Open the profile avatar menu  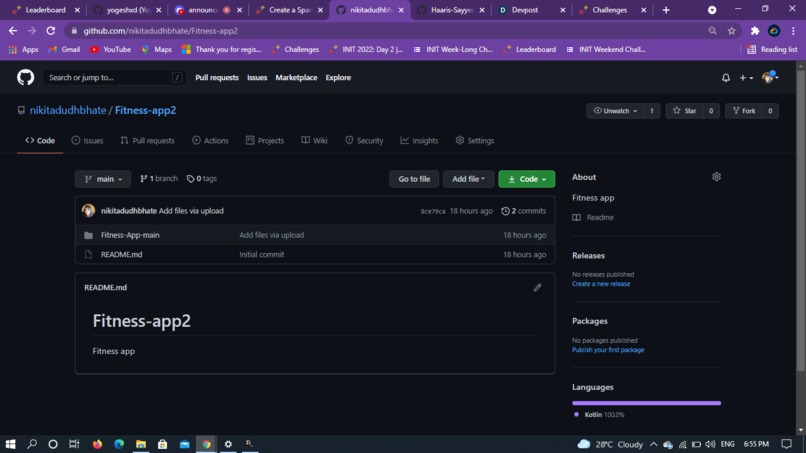click(770, 77)
